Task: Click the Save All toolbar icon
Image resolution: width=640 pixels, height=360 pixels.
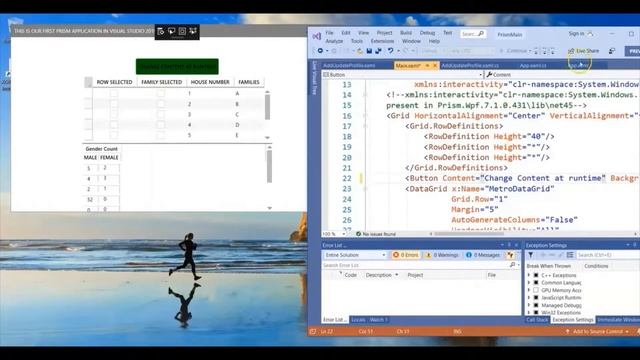Action: click(378, 51)
